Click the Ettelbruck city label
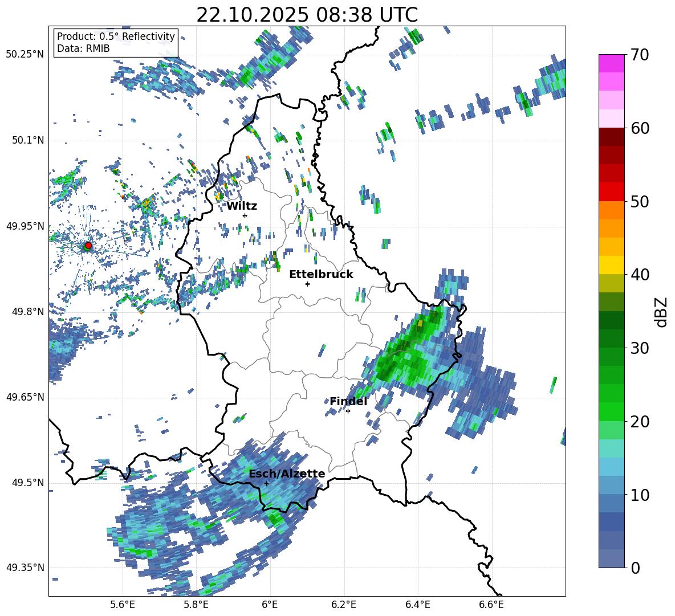 (x=321, y=275)
